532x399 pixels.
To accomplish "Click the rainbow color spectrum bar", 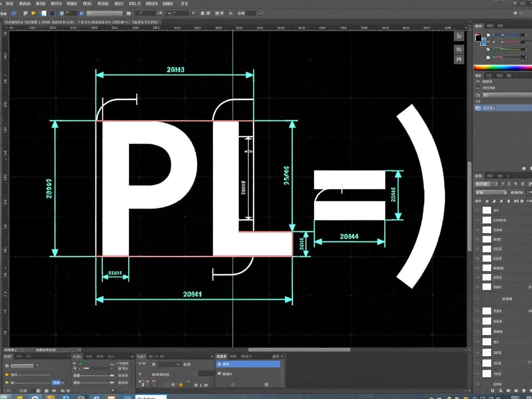I will point(502,67).
